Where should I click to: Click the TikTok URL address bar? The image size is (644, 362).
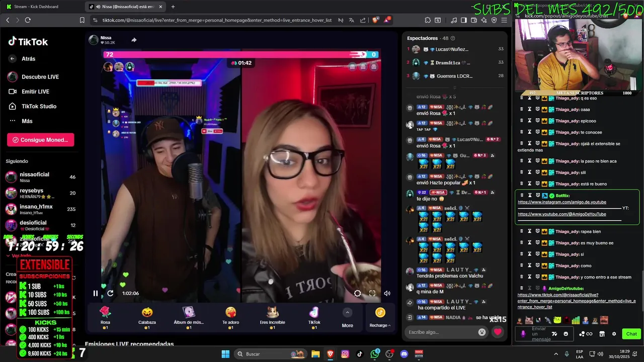pos(217,20)
